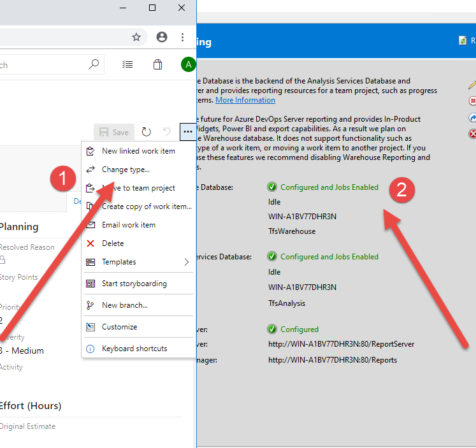
Task: Open the More Information link
Action: click(245, 100)
